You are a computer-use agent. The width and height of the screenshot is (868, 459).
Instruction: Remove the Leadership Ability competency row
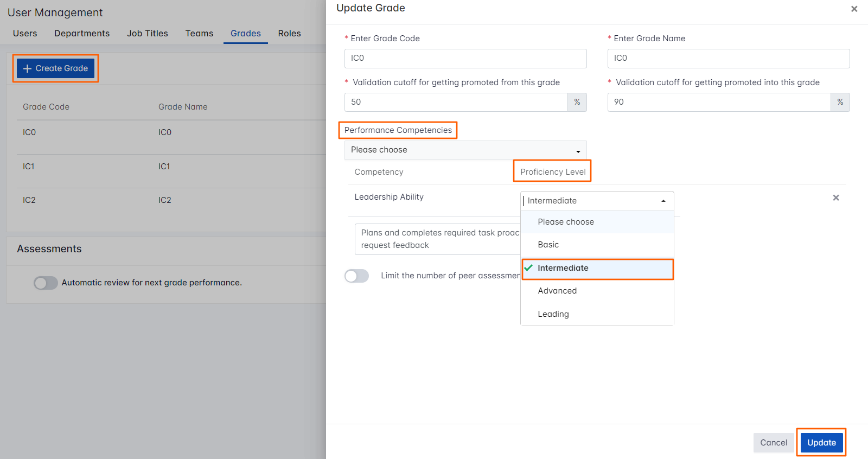coord(835,198)
